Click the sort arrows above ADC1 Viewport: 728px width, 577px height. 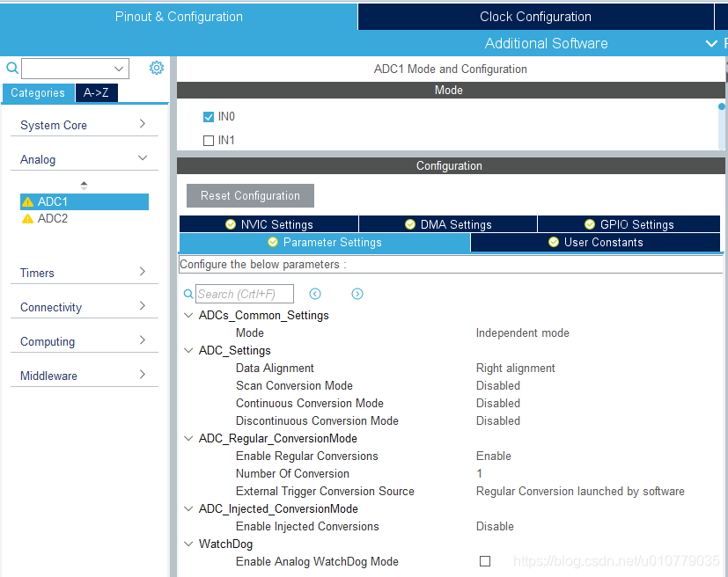[x=84, y=186]
